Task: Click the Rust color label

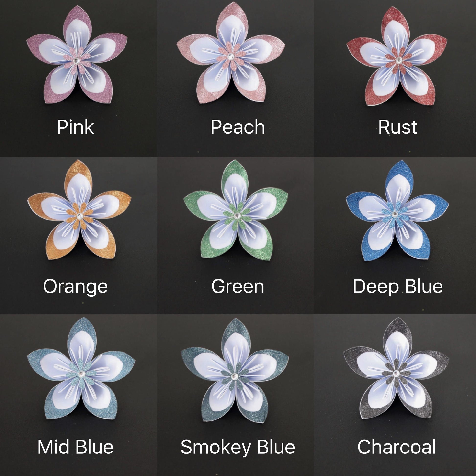Action: tap(398, 127)
